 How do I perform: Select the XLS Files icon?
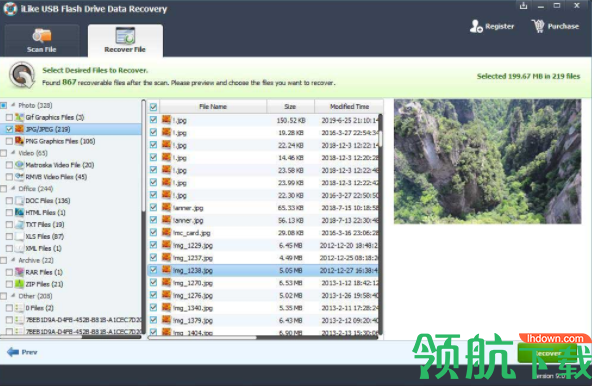pyautogui.click(x=19, y=236)
